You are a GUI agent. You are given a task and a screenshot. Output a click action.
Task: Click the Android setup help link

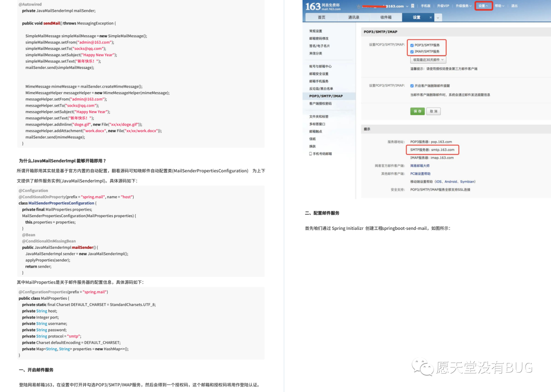point(451,182)
